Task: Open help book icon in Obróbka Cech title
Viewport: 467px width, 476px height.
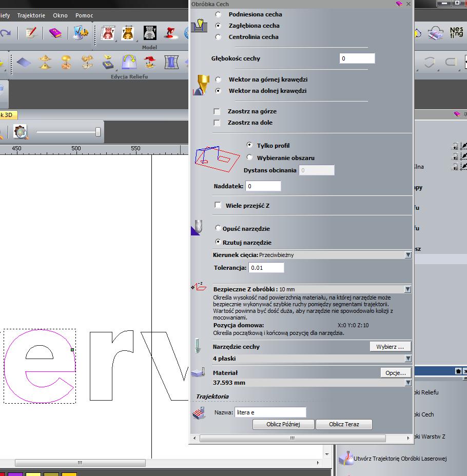Action: point(399,4)
